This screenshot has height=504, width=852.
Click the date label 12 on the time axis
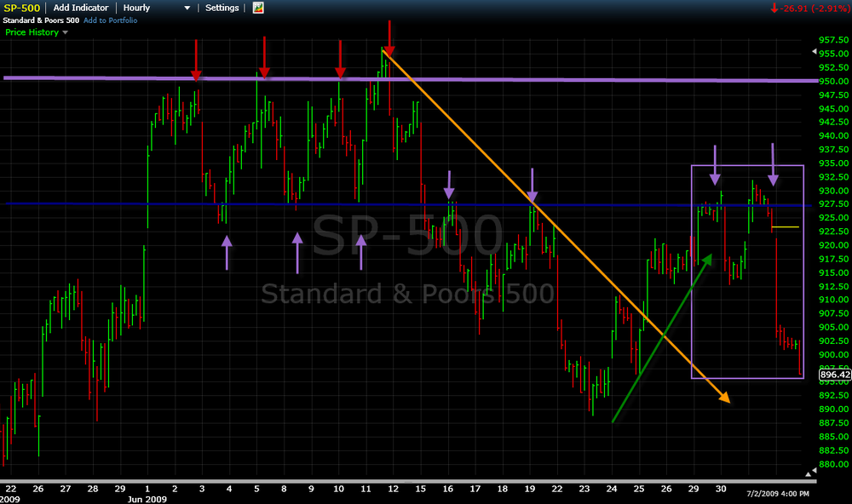393,489
